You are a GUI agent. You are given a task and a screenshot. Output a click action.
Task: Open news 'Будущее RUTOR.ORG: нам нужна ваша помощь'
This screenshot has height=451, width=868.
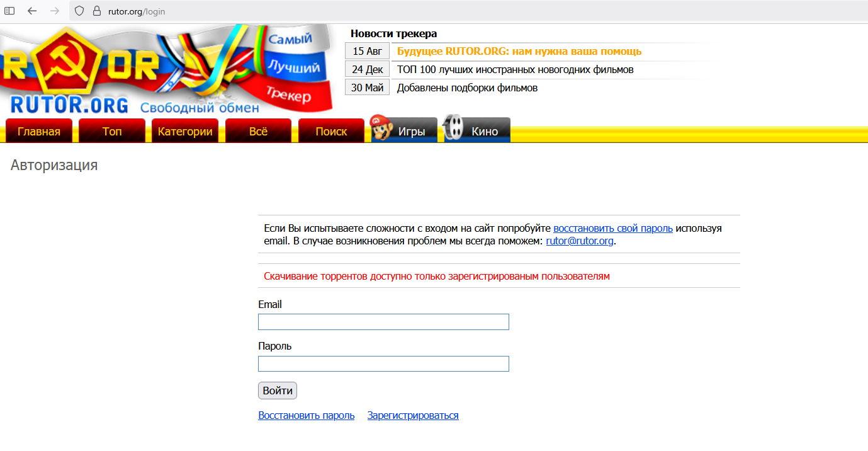pos(519,52)
